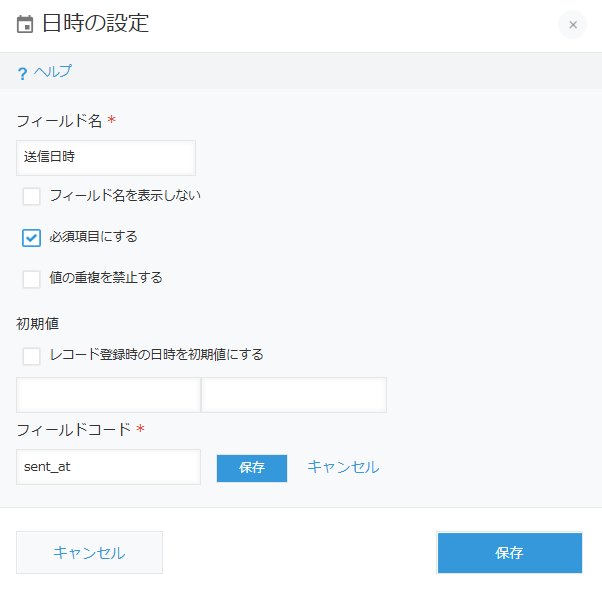This screenshot has width=602, height=589.
Task: Open the ヘルプ link
Action: 53,71
